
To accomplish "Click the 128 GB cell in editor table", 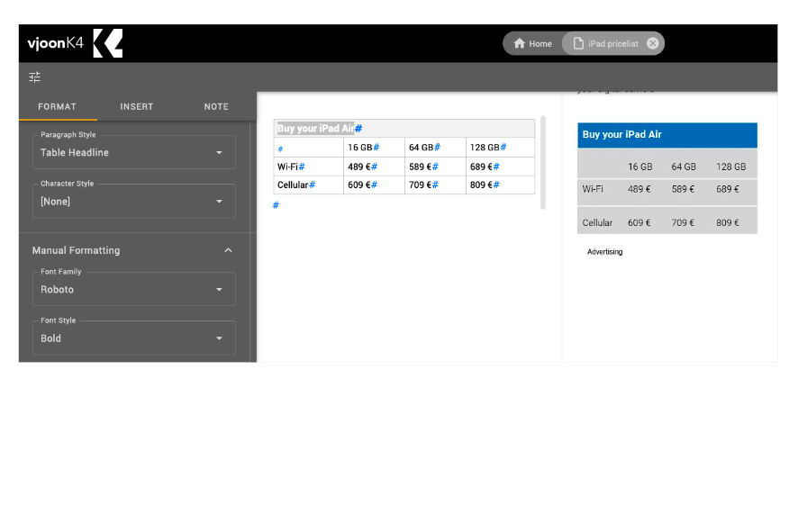I will pyautogui.click(x=500, y=148).
